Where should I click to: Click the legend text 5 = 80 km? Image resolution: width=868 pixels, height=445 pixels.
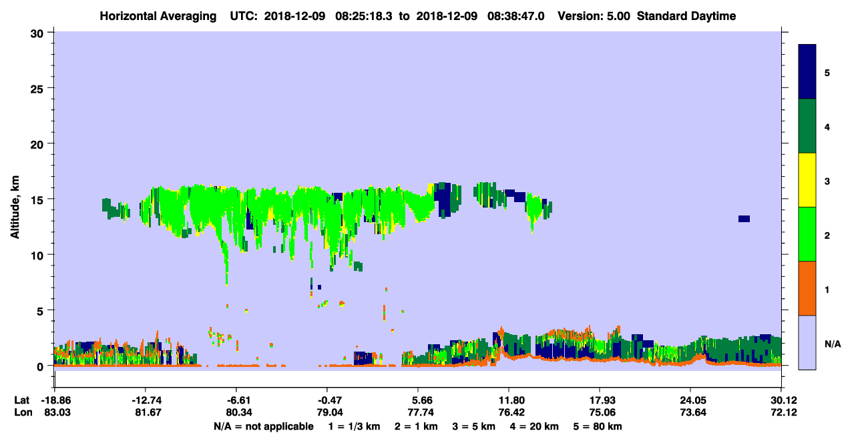click(x=597, y=426)
